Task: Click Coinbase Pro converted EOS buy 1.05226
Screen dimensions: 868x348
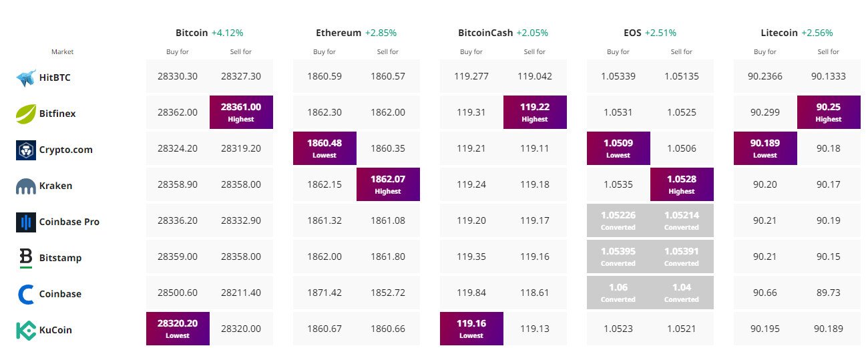Action: 618,220
